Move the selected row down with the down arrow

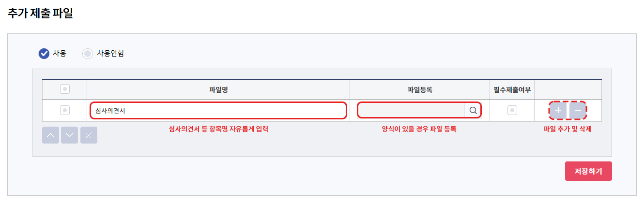click(x=70, y=135)
